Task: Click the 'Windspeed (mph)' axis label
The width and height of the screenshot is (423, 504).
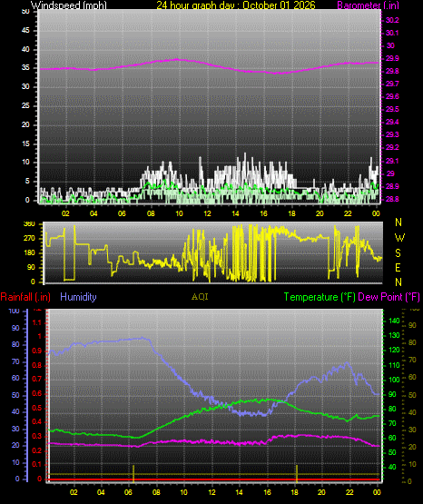Action: [x=69, y=5]
